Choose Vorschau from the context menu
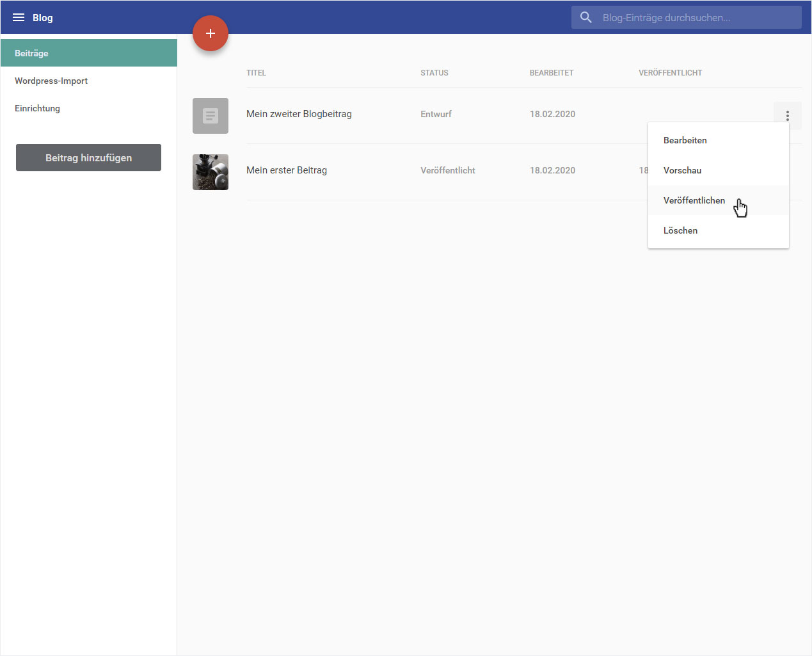Viewport: 812px width, 656px height. click(719, 170)
